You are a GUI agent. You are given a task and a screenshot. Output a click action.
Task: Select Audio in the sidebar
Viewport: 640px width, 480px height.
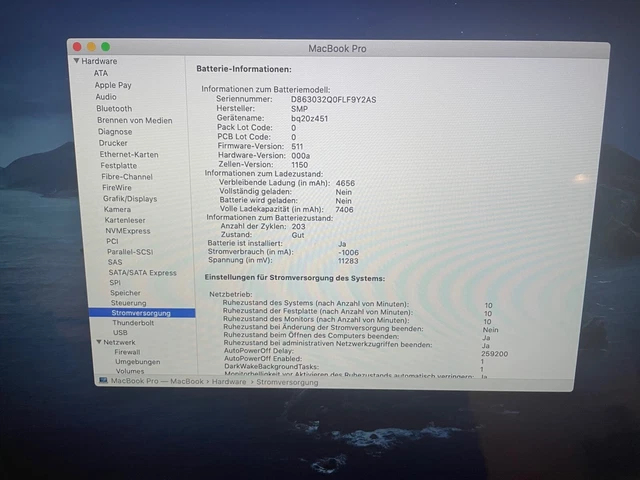(x=106, y=97)
